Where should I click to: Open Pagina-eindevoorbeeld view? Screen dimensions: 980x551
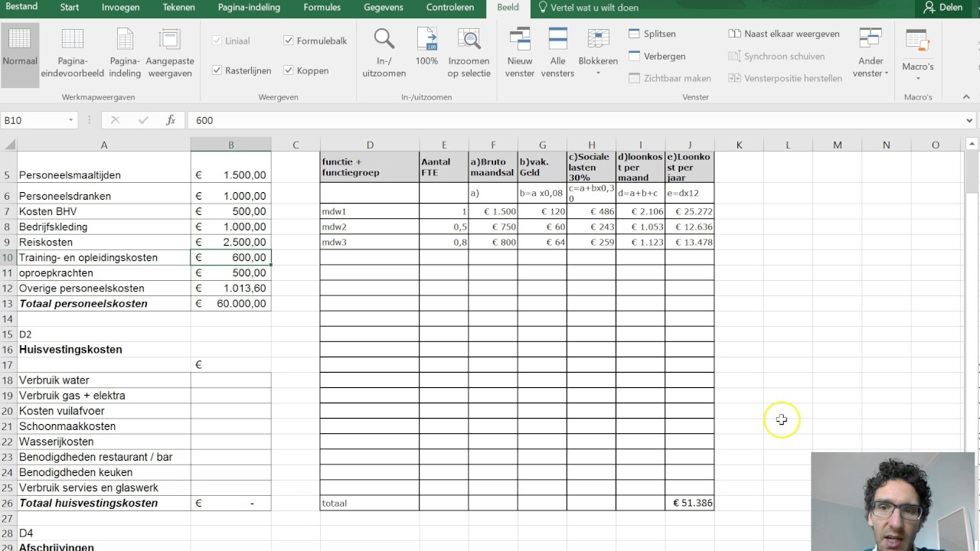tap(73, 54)
